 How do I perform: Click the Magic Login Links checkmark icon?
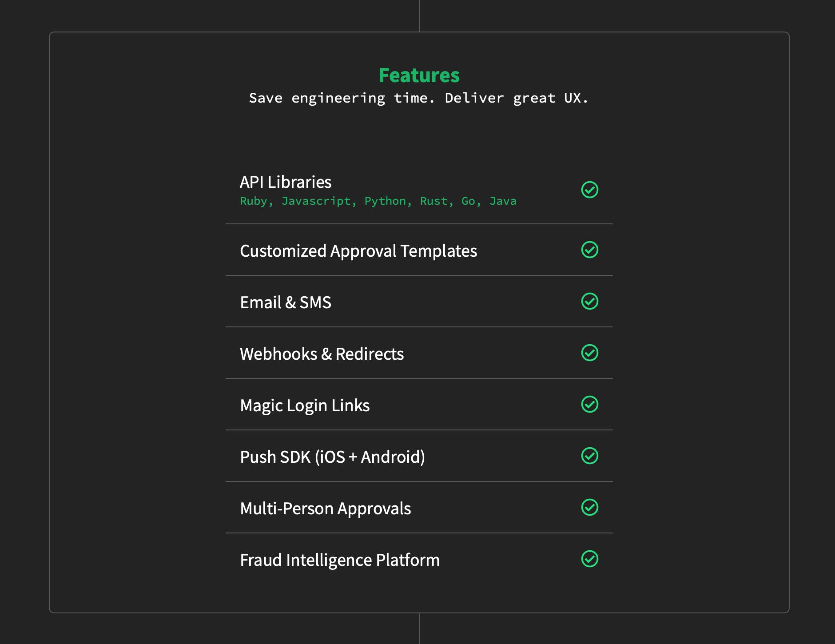click(x=589, y=404)
